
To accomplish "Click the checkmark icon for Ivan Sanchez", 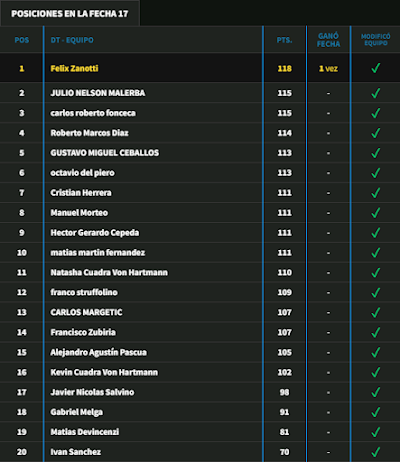I will 376,452.
